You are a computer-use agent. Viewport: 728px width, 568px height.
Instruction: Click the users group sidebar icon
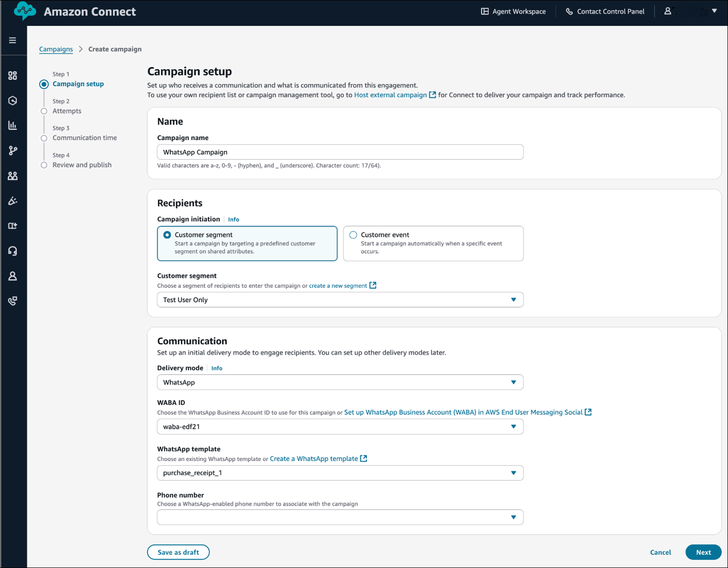pos(12,176)
